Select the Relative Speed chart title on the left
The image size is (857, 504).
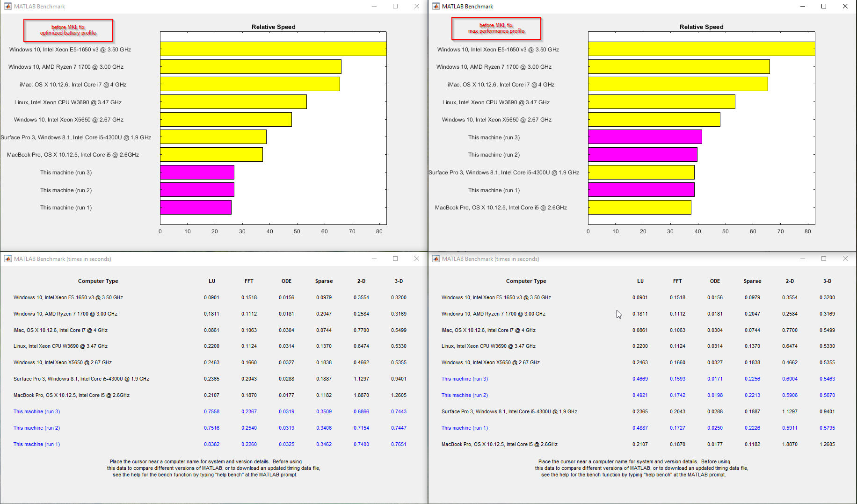pos(273,27)
